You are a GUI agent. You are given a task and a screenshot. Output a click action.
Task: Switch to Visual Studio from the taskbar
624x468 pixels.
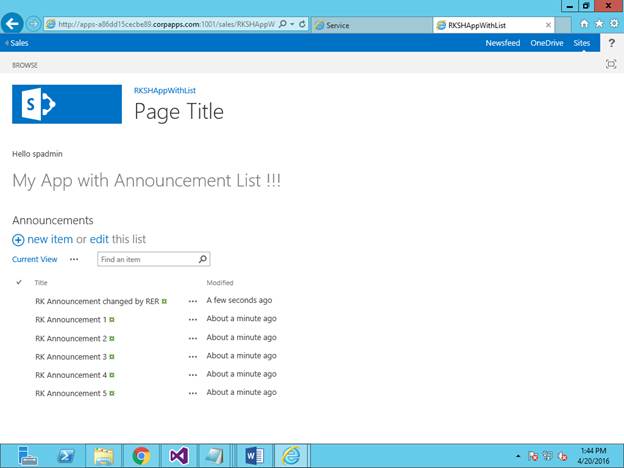tap(179, 456)
